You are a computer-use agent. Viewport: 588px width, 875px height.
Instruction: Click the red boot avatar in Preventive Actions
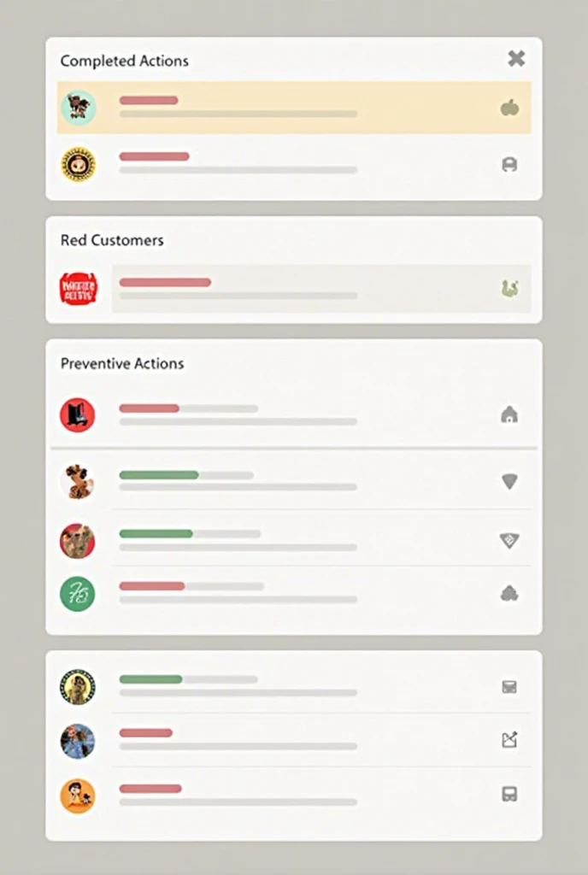(x=78, y=414)
